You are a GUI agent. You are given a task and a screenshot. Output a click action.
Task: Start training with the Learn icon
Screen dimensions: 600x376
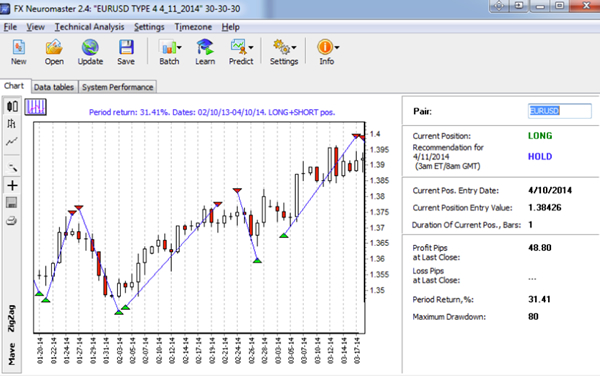pos(205,47)
